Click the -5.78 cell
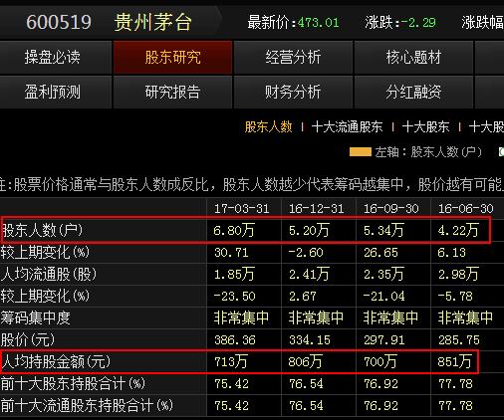 [455, 296]
